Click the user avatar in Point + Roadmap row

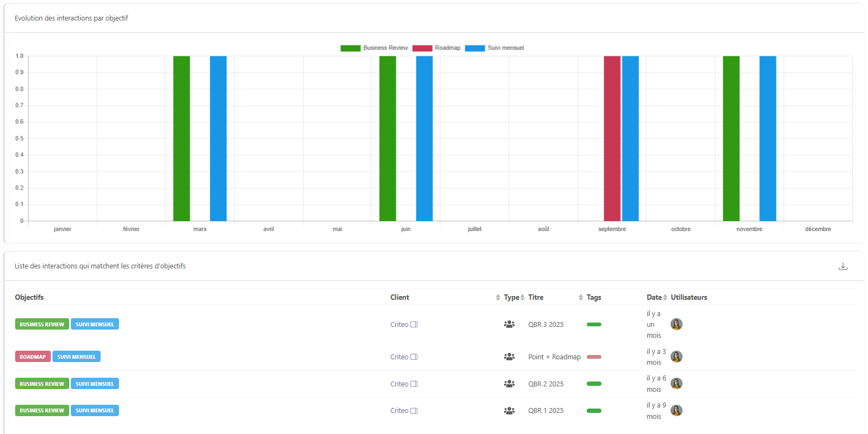click(676, 357)
